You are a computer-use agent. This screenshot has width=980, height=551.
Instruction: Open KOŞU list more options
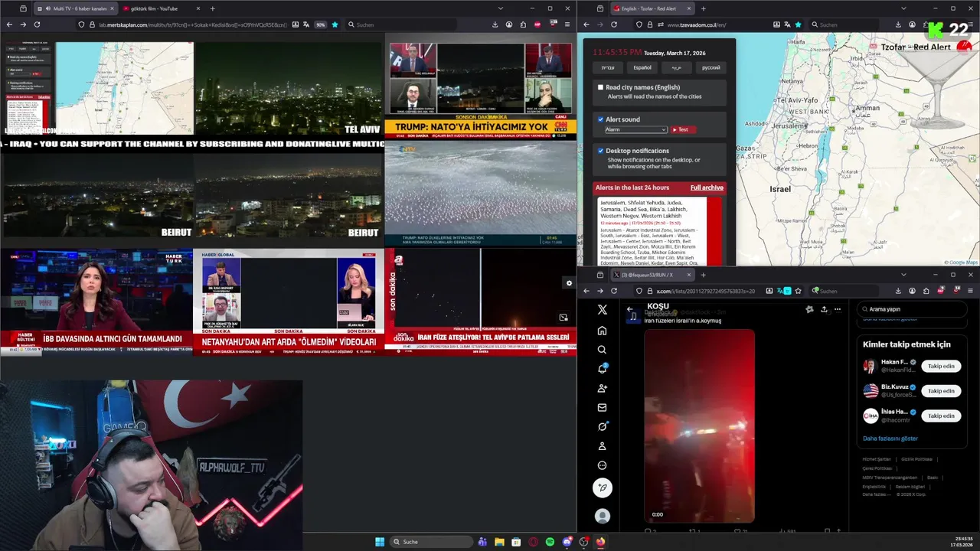[x=838, y=309]
